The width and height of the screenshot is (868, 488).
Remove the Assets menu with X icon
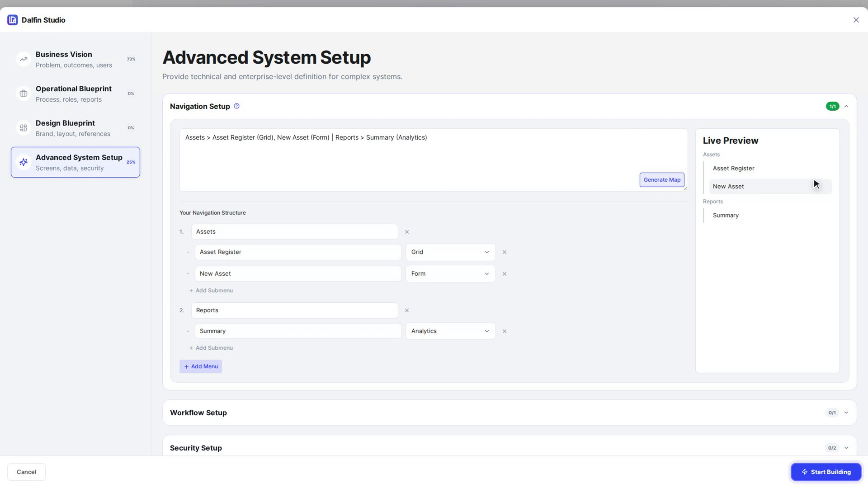click(407, 232)
